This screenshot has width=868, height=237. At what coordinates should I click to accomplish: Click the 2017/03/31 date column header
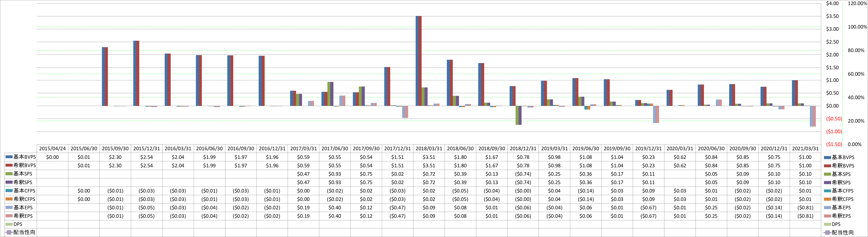[x=303, y=148]
